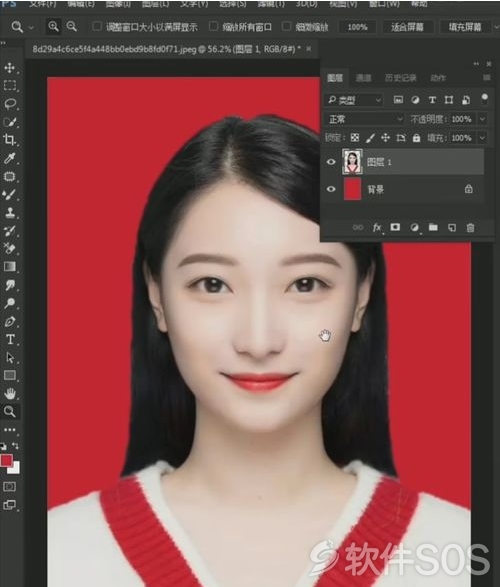
Task: Switch to the 图层 layers tab
Action: click(x=335, y=77)
